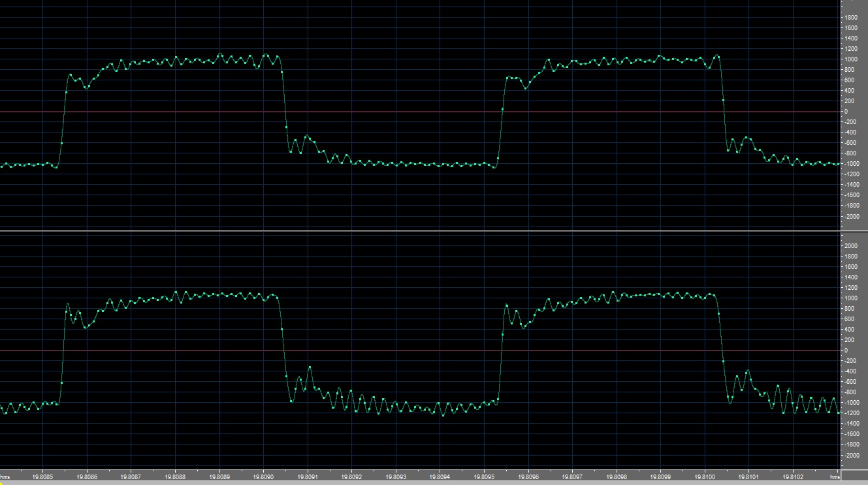Image resolution: width=868 pixels, height=485 pixels.
Task: Click the 19.8086 mark on the time ruler
Action: click(87, 477)
